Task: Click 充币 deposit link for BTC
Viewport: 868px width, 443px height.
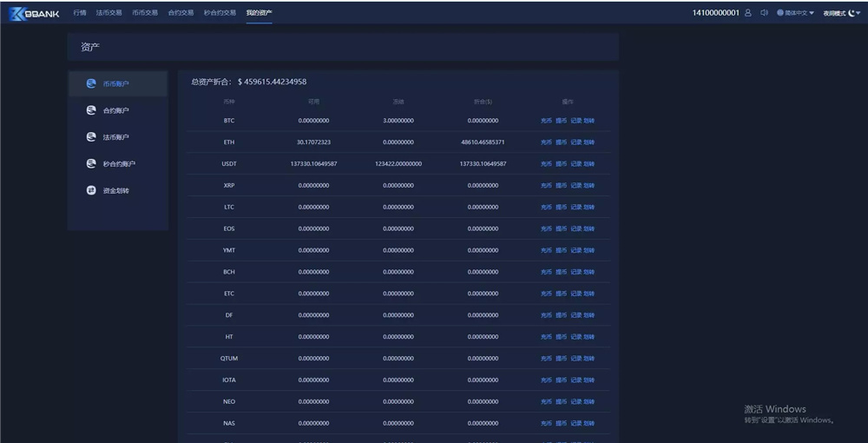Action: (x=546, y=121)
